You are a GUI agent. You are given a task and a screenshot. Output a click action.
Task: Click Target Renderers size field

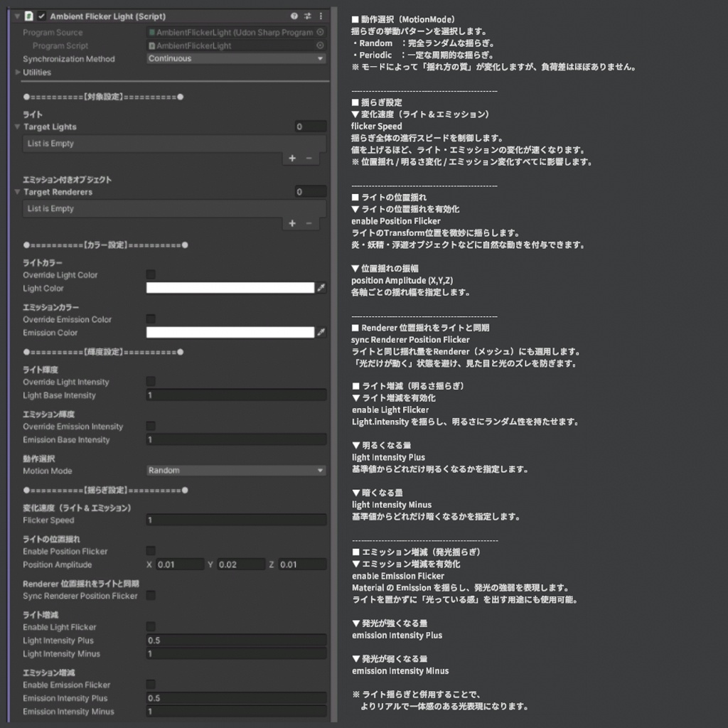311,191
